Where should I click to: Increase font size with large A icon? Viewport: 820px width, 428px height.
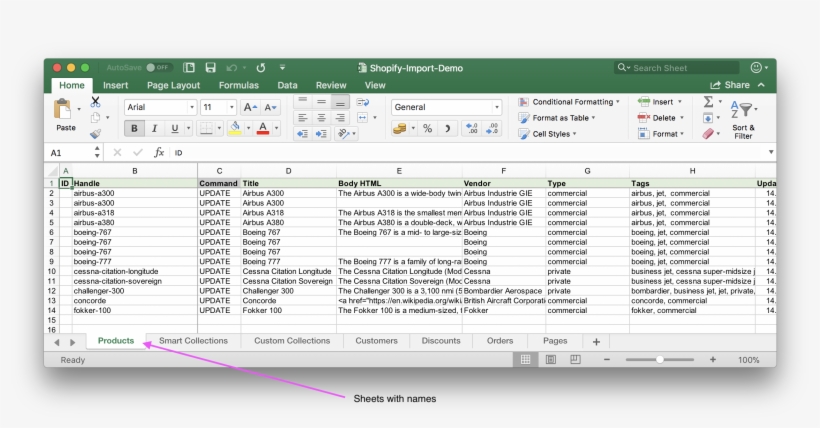[x=250, y=107]
